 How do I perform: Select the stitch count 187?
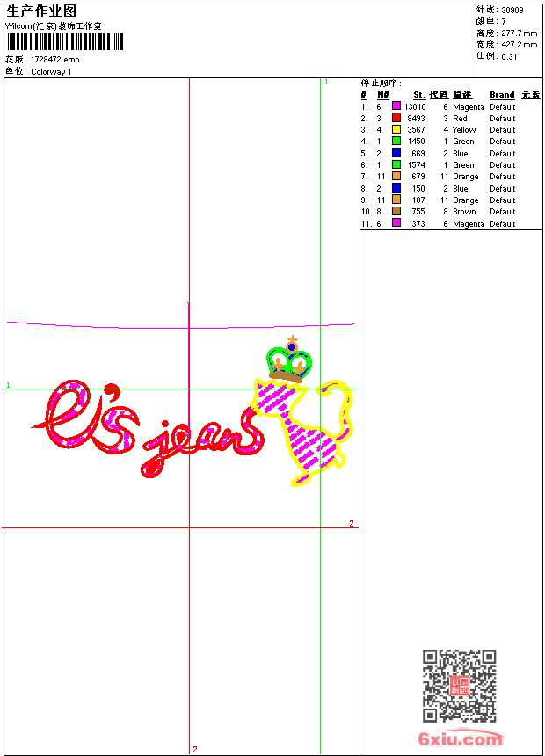418,200
